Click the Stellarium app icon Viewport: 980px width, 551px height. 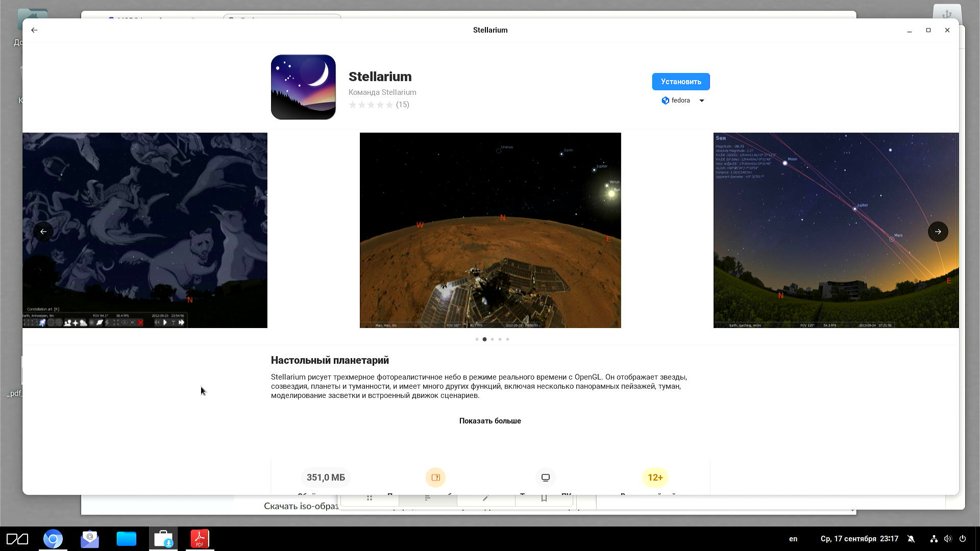(303, 87)
